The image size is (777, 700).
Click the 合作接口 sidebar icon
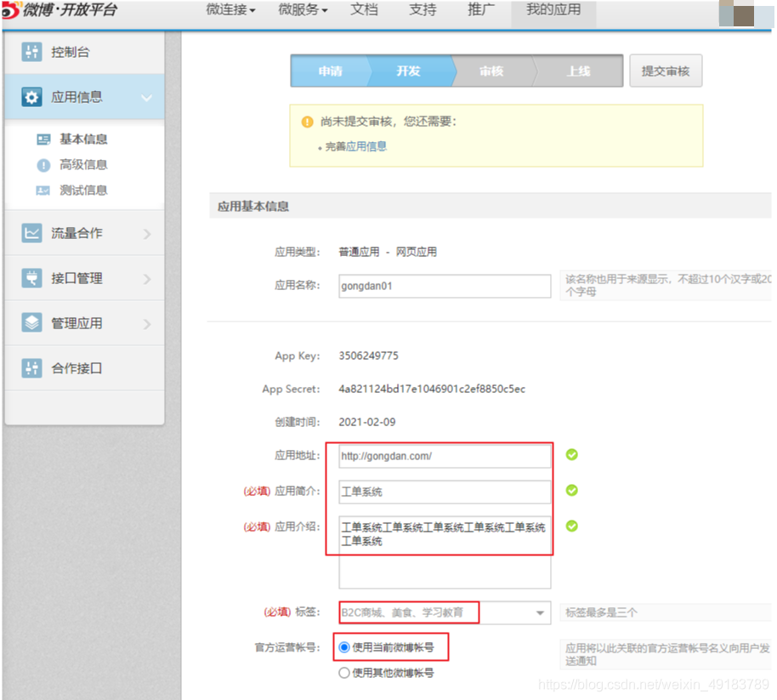tap(31, 367)
